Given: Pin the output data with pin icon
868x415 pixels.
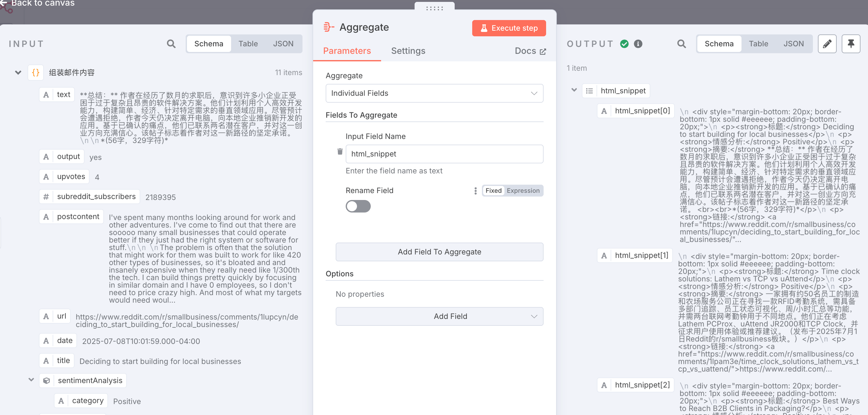Looking at the screenshot, I should (x=850, y=44).
